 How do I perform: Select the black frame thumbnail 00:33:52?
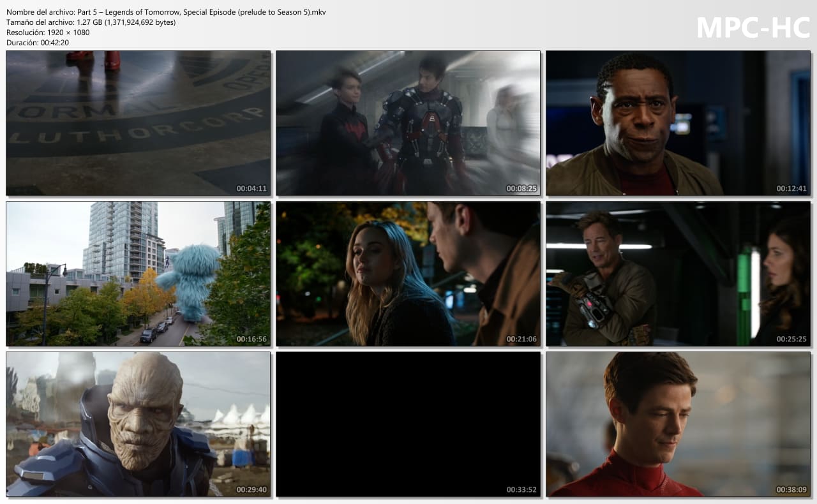[x=408, y=424]
